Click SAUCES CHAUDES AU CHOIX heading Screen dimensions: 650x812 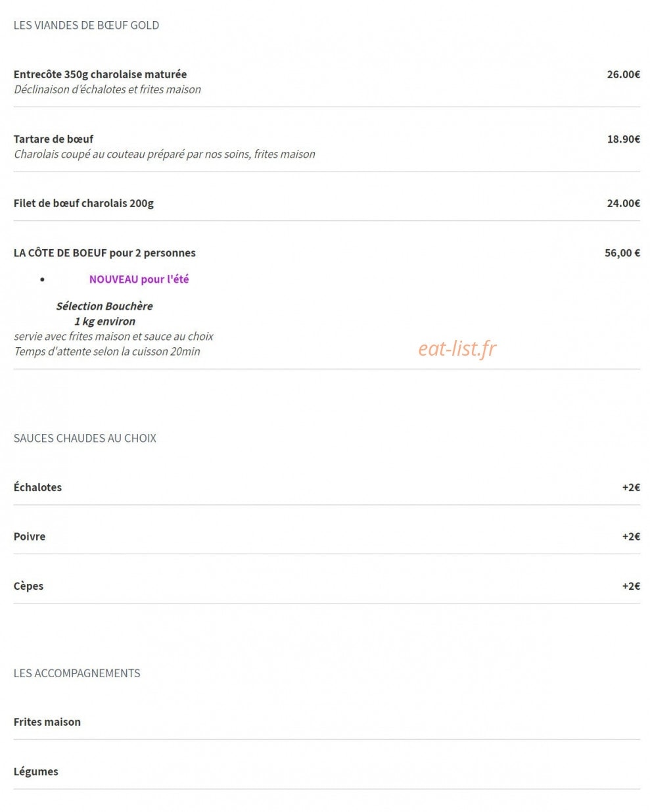tap(85, 438)
